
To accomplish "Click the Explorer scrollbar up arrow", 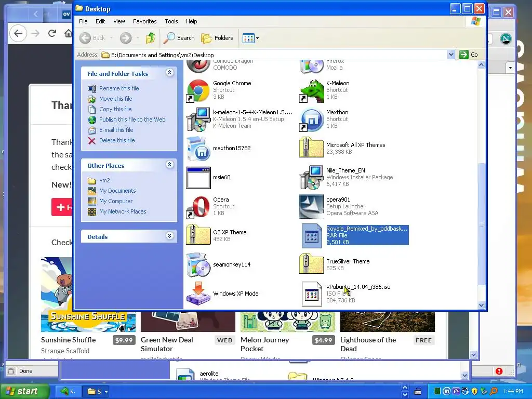I will tap(482, 65).
